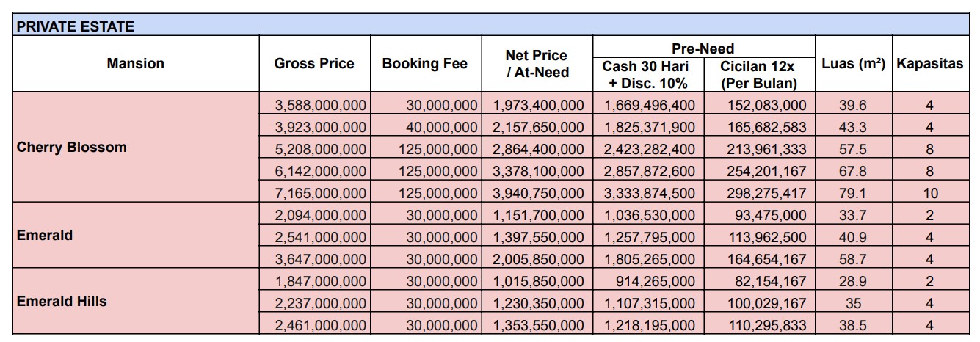The height and width of the screenshot is (342, 980).
Task: Select the Mansion column header
Action: coord(136,64)
